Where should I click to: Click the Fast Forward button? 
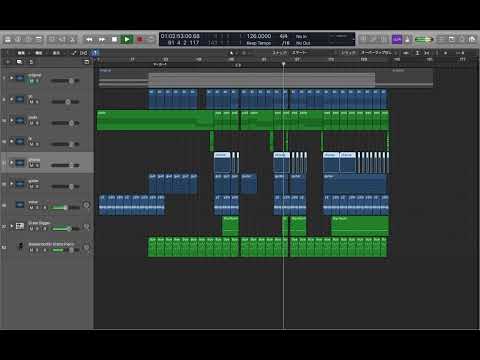pos(102,40)
